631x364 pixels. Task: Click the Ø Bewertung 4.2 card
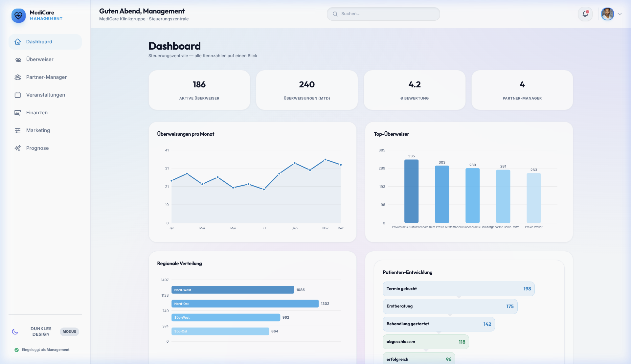[415, 90]
